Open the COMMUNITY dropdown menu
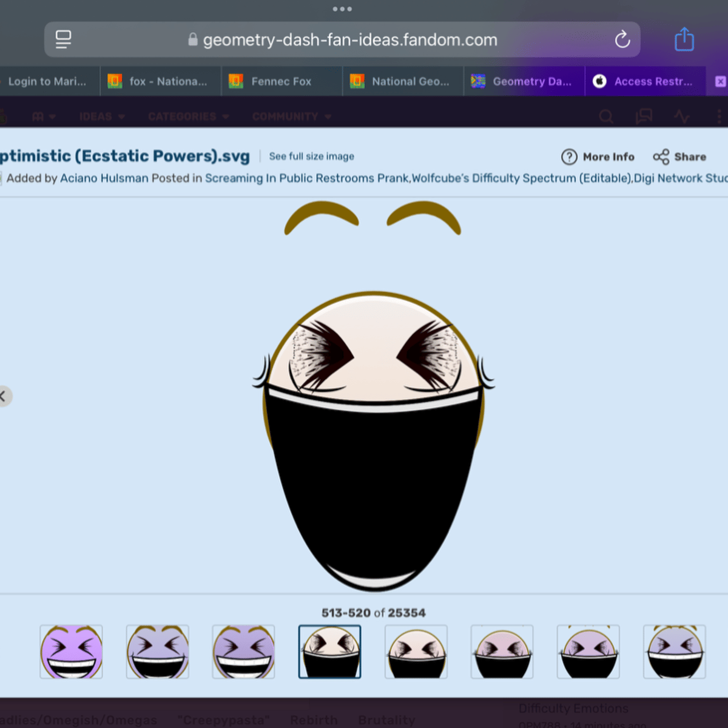This screenshot has height=728, width=728. (292, 116)
